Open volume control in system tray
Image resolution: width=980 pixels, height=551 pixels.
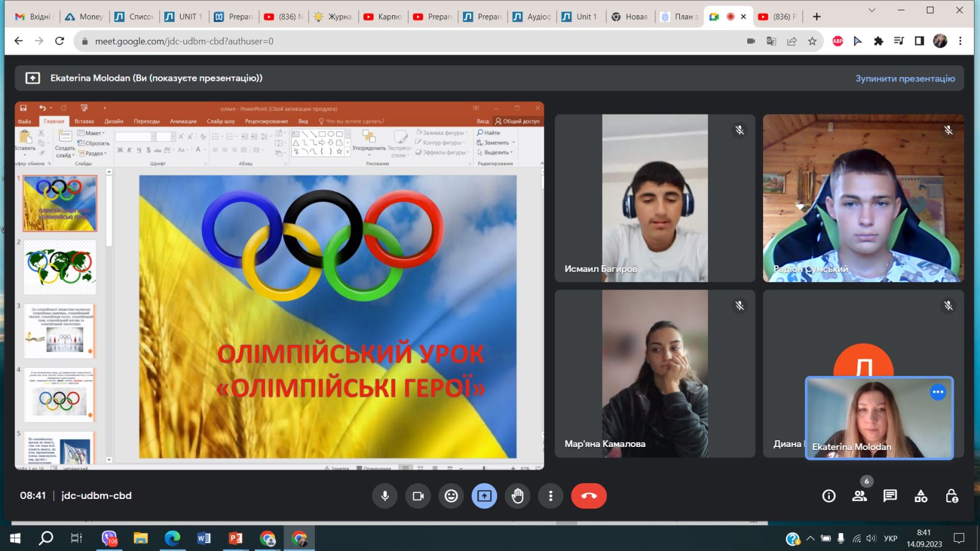point(871,538)
